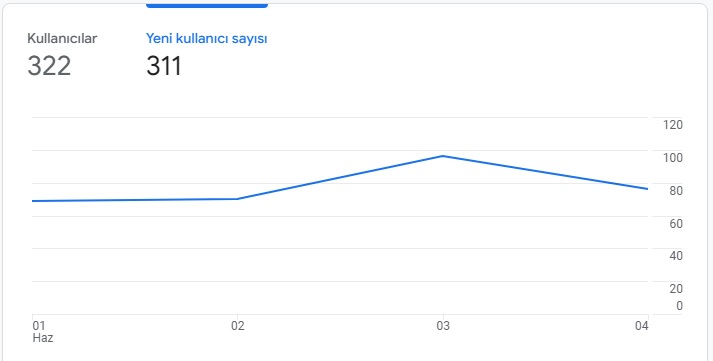The height and width of the screenshot is (361, 713).
Task: Click the 100 y-axis label
Action: pos(673,158)
